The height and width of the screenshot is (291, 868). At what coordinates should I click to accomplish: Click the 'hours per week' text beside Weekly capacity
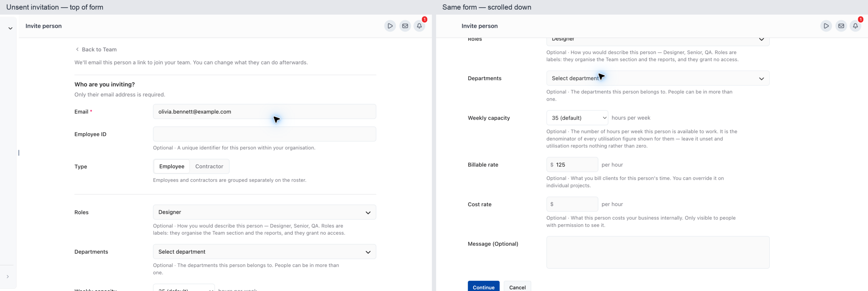(631, 118)
